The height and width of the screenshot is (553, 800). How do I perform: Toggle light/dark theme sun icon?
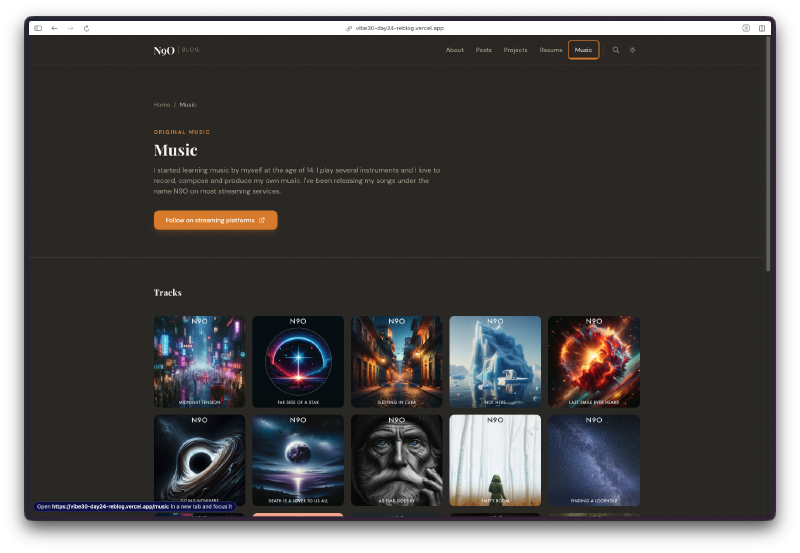point(632,50)
